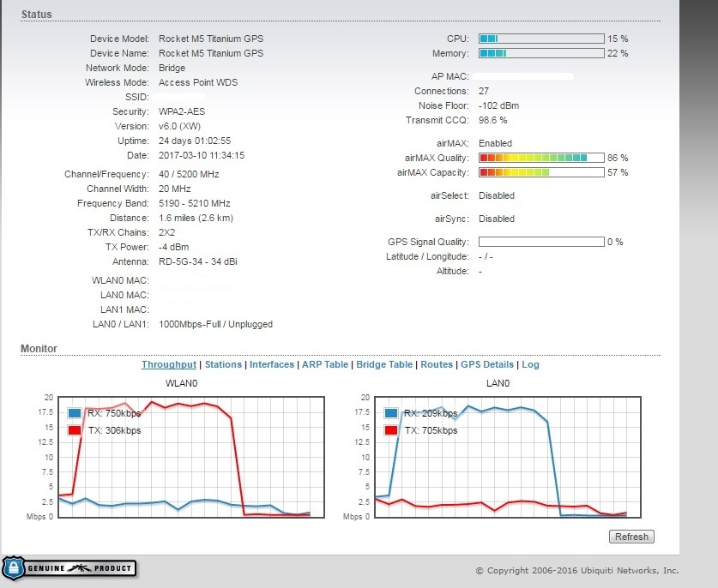This screenshot has width=718, height=588.
Task: Click the TX/RX Chains value 2X2
Action: coord(166,233)
